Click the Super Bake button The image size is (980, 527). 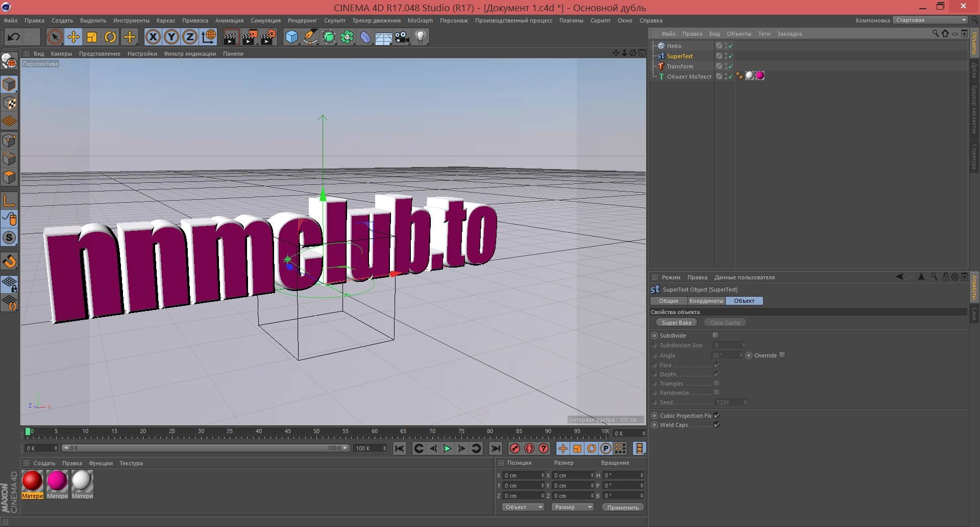[677, 323]
